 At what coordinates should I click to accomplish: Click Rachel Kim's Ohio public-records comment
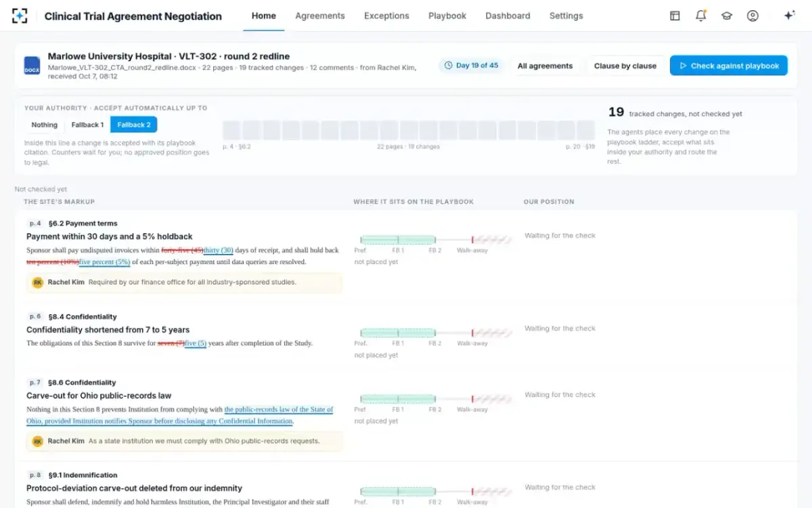[x=184, y=441]
